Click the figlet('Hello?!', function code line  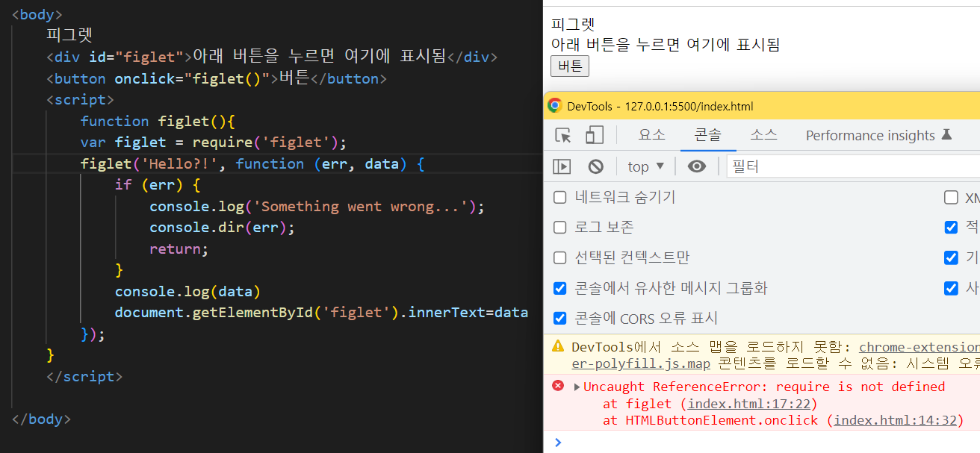[252, 163]
